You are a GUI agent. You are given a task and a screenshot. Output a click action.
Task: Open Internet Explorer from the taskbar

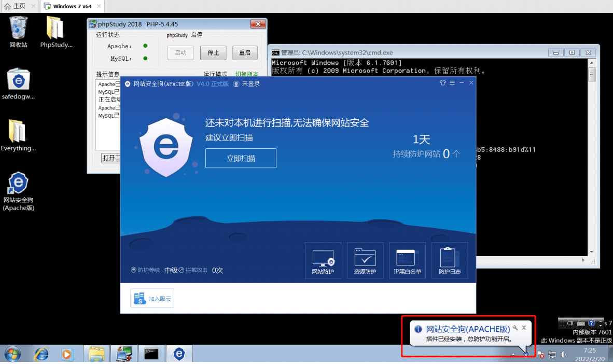coord(41,354)
